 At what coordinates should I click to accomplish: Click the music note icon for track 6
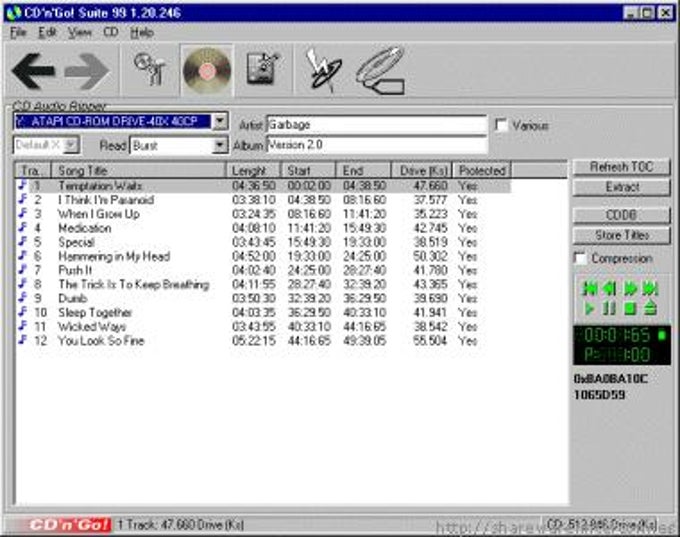click(x=23, y=255)
